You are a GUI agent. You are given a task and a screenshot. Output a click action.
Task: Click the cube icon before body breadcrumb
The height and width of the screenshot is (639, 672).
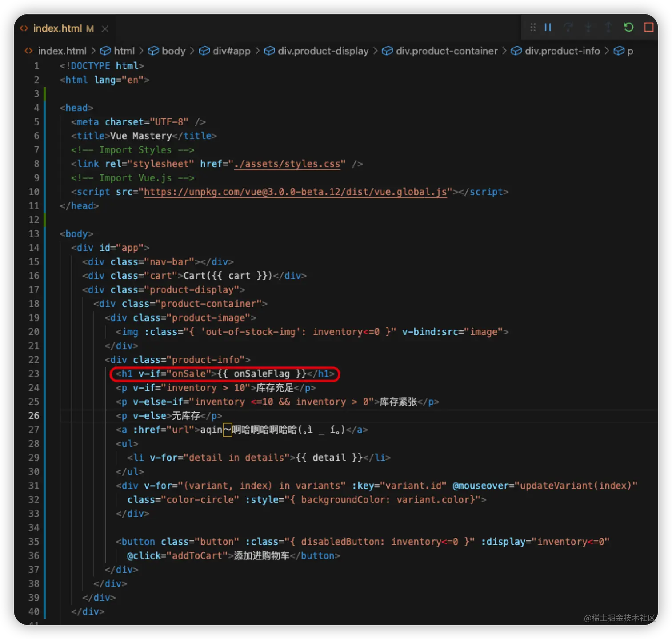[153, 51]
